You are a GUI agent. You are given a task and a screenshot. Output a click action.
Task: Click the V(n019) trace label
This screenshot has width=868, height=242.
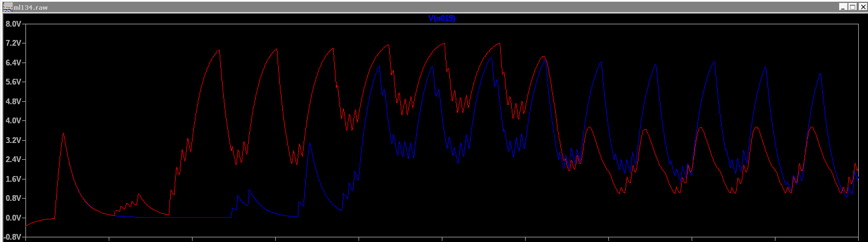[x=442, y=19]
